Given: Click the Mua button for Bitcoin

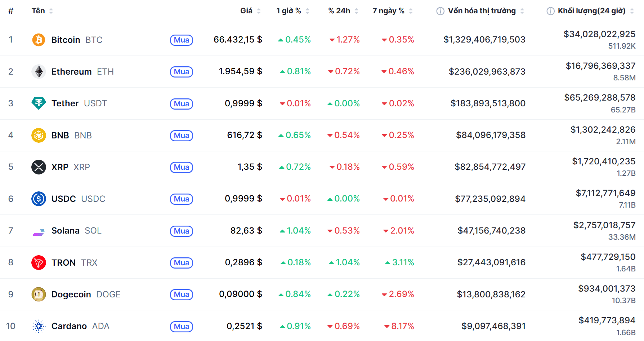Looking at the screenshot, I should [182, 40].
